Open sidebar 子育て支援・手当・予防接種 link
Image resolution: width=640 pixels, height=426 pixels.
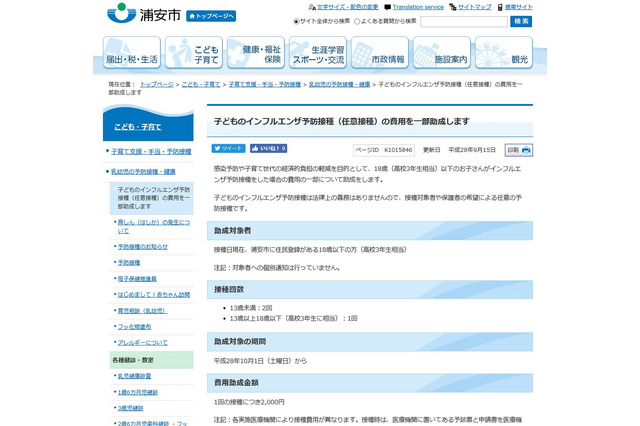[151, 152]
